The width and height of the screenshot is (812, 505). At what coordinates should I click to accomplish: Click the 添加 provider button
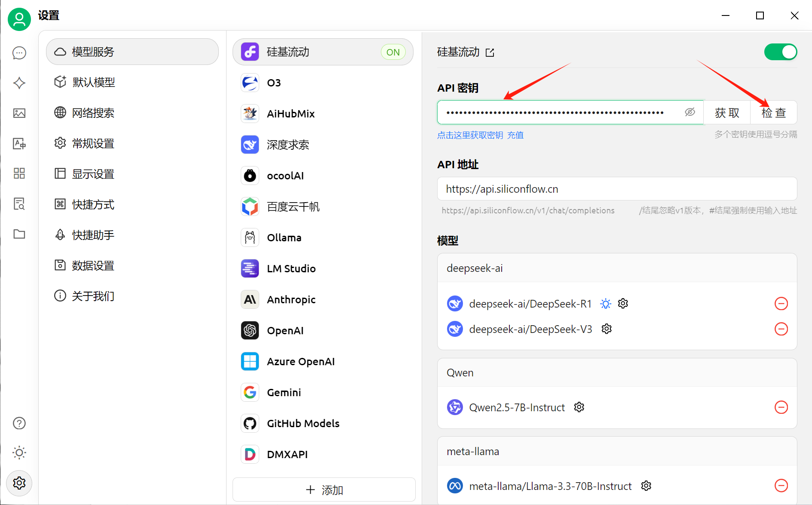pos(324,490)
